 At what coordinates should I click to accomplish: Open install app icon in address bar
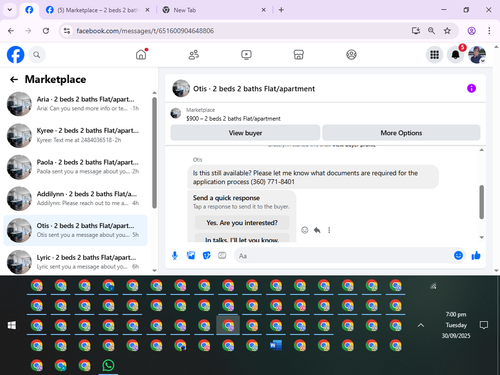(416, 31)
